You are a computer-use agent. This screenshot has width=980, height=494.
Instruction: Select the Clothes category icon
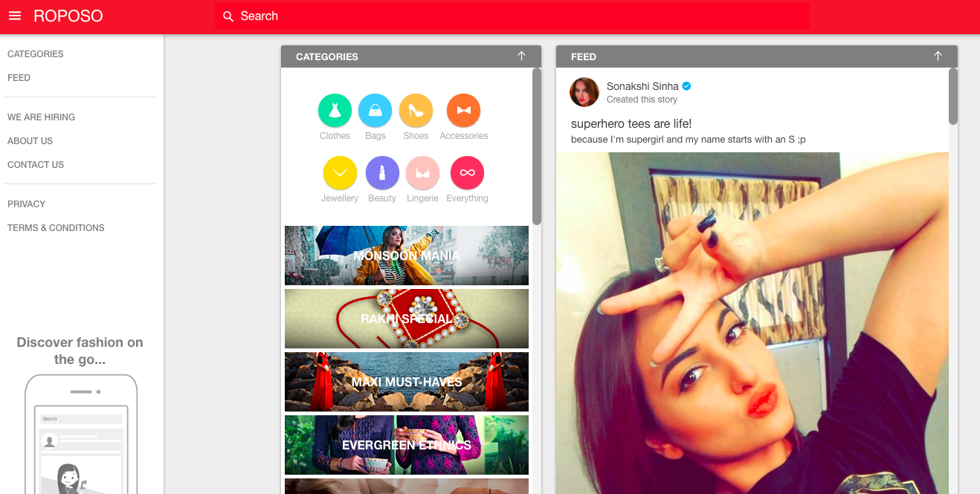(x=335, y=111)
